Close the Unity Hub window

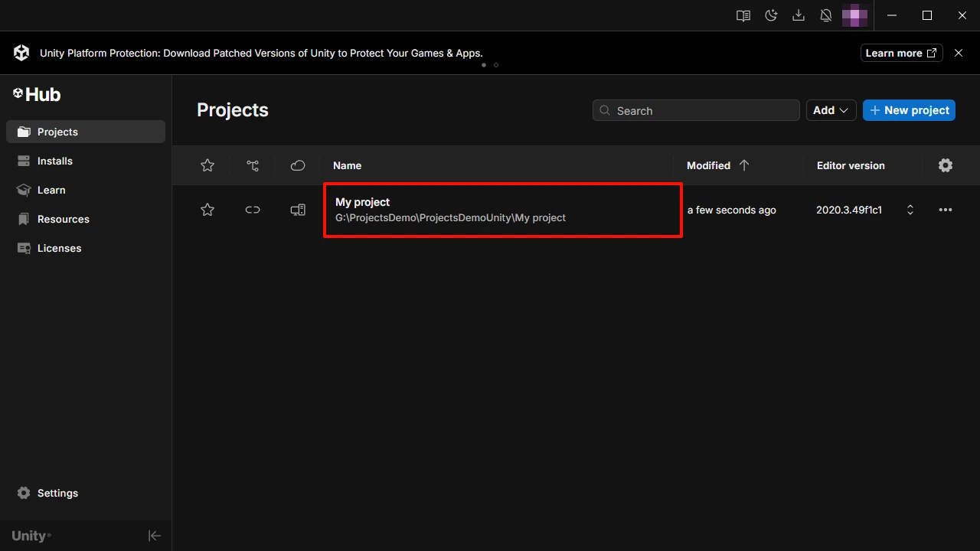(962, 15)
